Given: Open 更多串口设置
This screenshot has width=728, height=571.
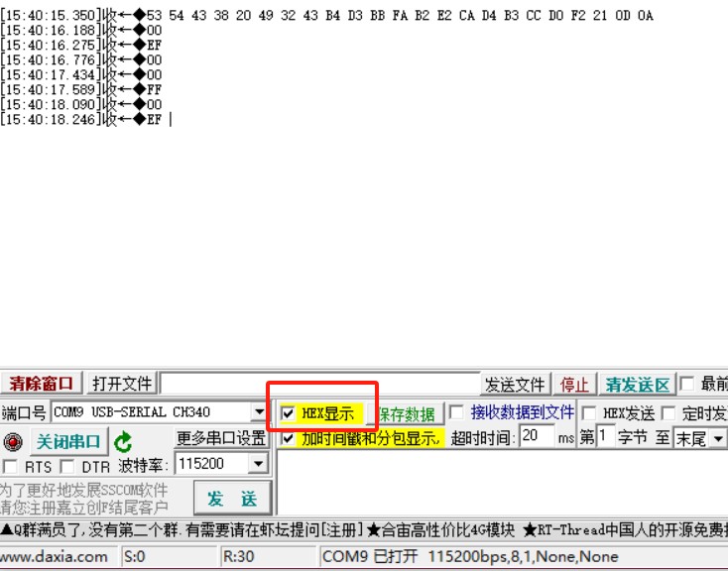Looking at the screenshot, I should (x=221, y=438).
